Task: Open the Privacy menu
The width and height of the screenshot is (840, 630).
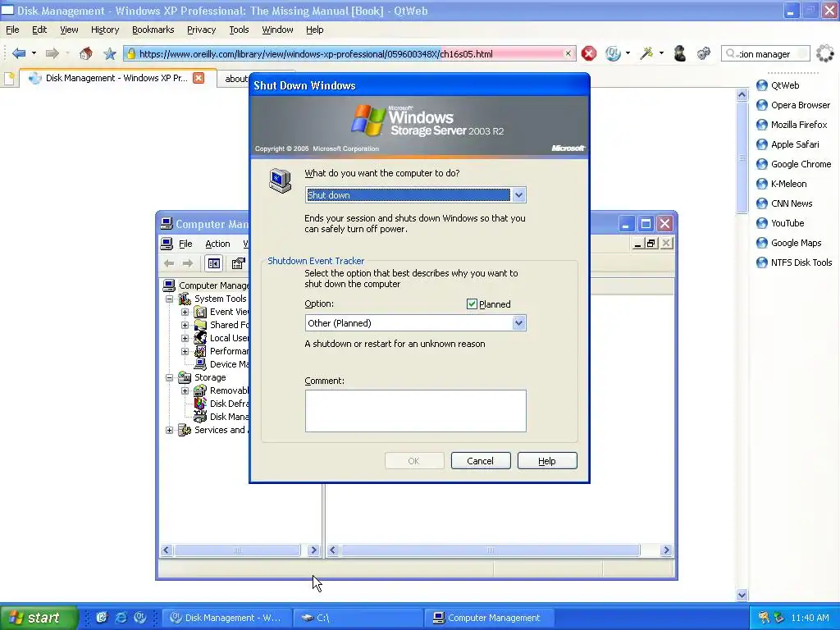Action: click(x=202, y=30)
